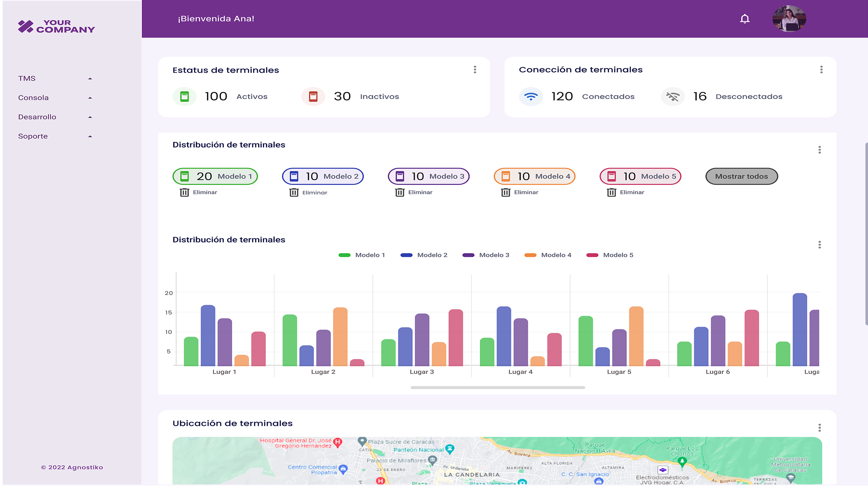Viewport: 868px width, 488px height.
Task: Toggle the Modelo 4 filter chip
Action: pyautogui.click(x=535, y=176)
